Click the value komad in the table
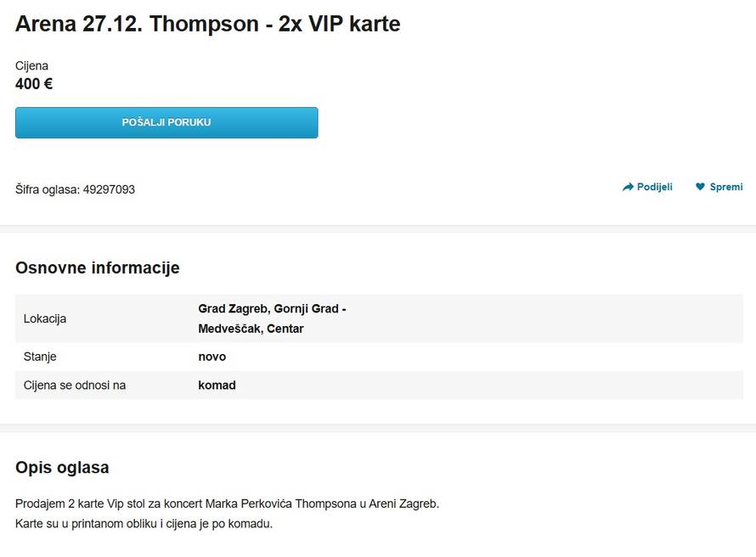 (x=217, y=385)
